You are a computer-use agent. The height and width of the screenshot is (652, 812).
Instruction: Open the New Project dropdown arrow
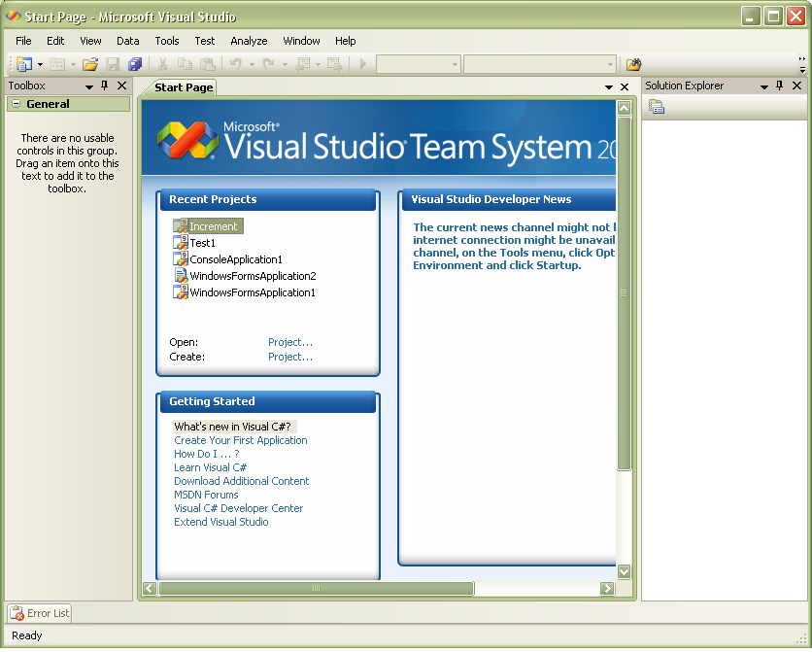(40, 64)
